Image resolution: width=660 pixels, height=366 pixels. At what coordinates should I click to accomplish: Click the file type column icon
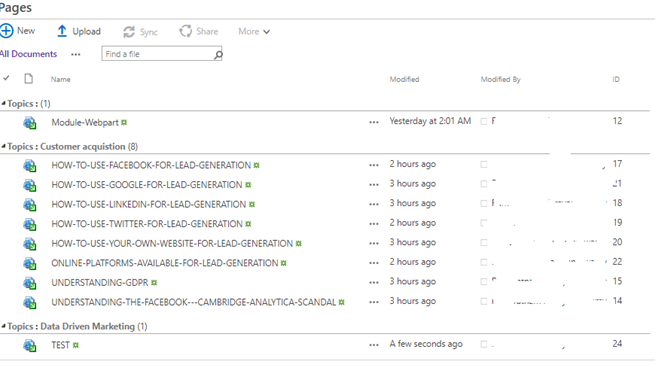tap(29, 79)
